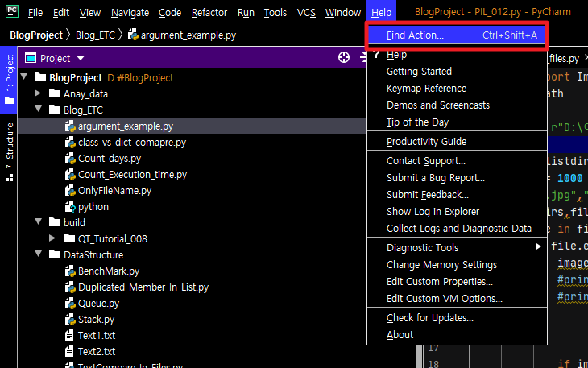Open the View menu
This screenshot has height=368, width=588.
(90, 13)
